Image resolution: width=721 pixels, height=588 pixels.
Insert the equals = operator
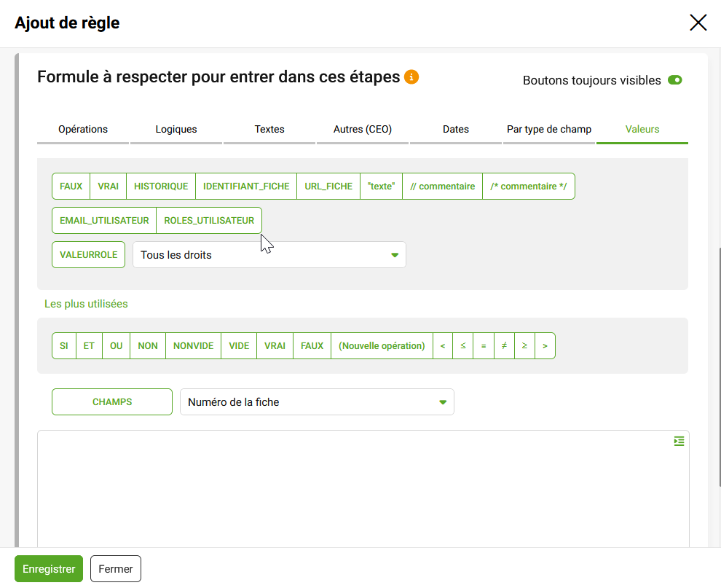coord(484,346)
